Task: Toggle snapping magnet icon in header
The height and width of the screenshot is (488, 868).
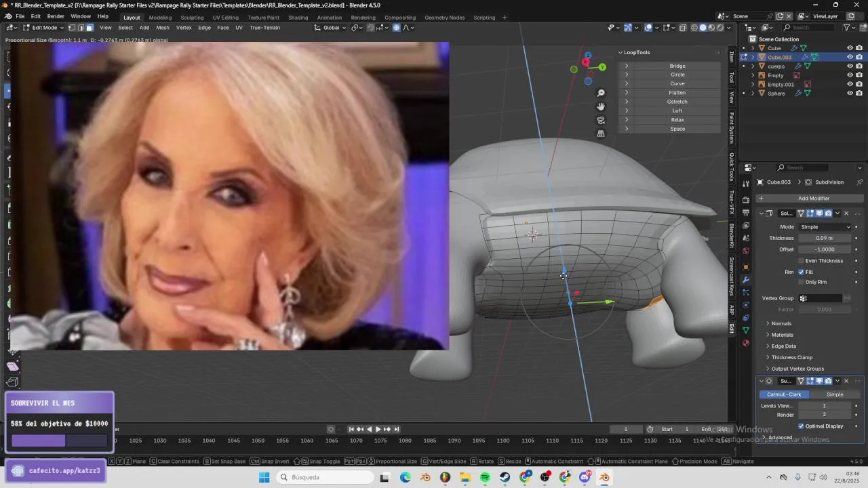Action: coord(370,28)
